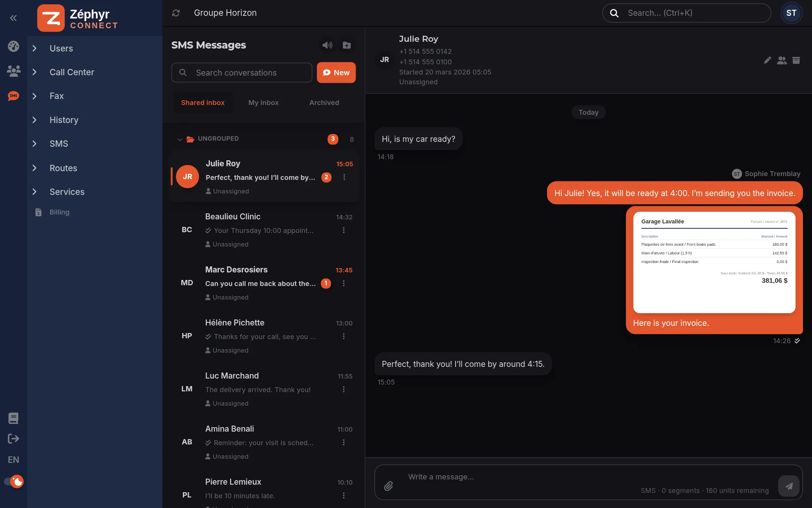The height and width of the screenshot is (508, 812).
Task: Switch language via EN toggle
Action: coord(14,459)
